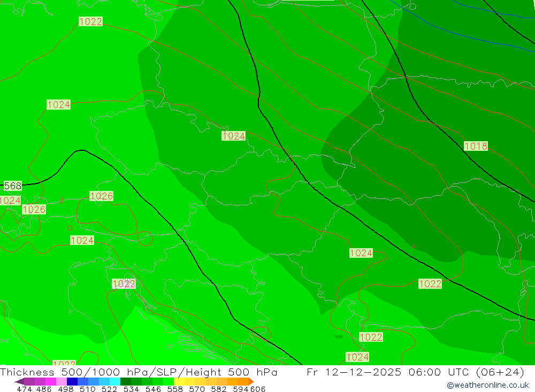Click the 546 legend value
This screenshot has width=535, height=392.
(x=153, y=389)
